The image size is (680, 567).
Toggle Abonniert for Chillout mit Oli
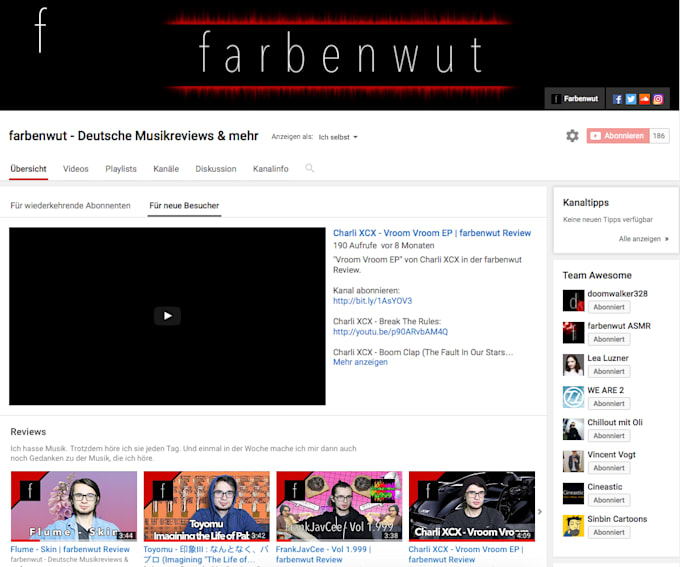[609, 436]
